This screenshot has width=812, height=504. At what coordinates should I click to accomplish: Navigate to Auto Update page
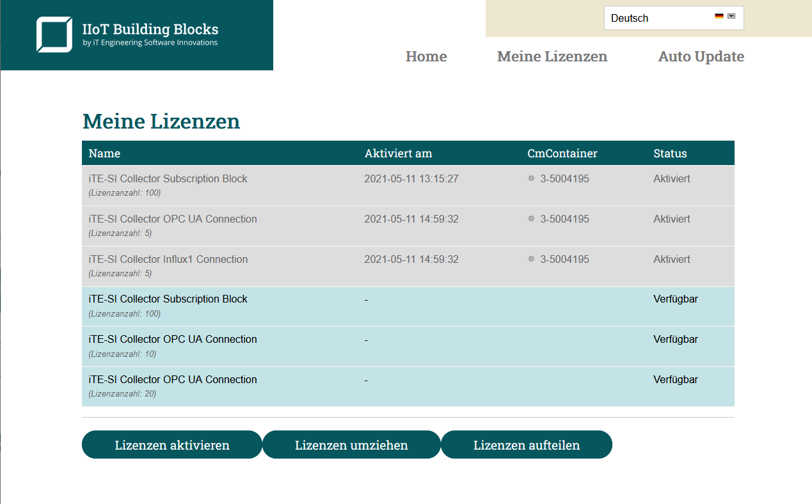[701, 56]
